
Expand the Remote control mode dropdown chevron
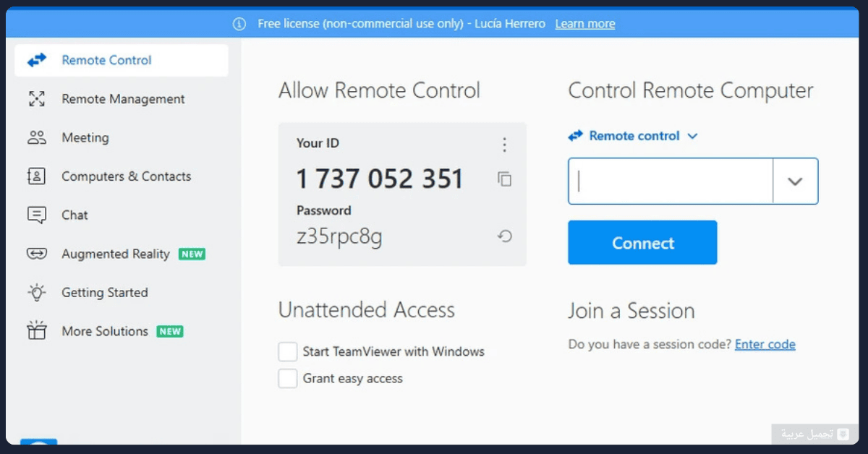click(692, 136)
